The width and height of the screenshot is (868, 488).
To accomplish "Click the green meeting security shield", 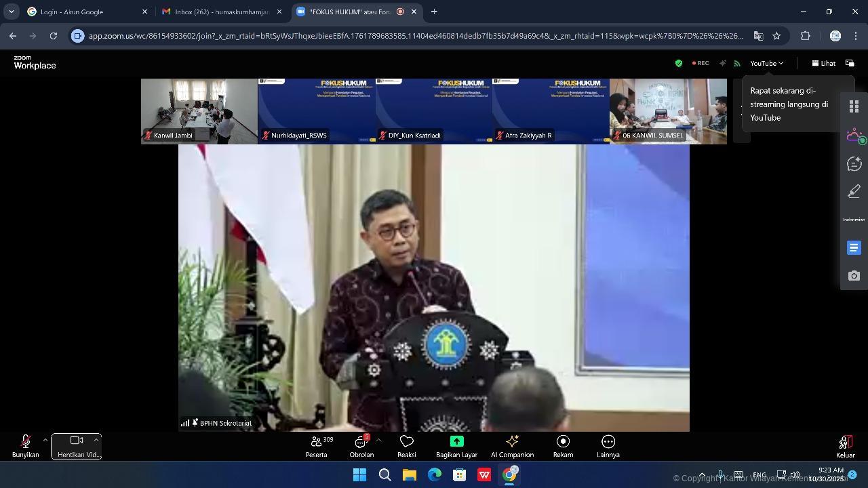I will [x=678, y=63].
